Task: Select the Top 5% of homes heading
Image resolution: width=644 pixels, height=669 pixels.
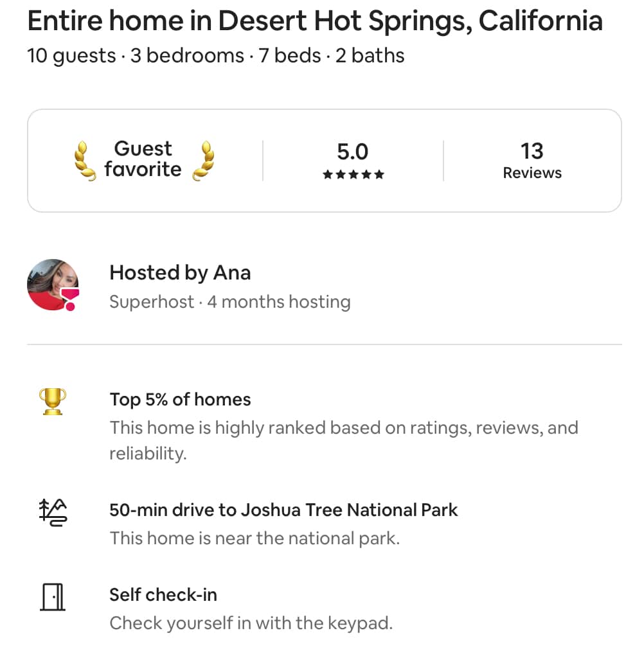Action: click(x=180, y=400)
